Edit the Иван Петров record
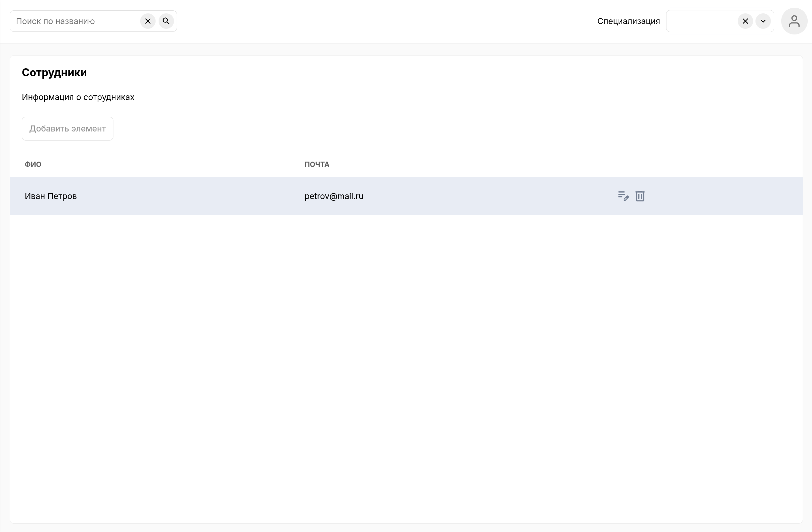The image size is (812, 532). (623, 196)
